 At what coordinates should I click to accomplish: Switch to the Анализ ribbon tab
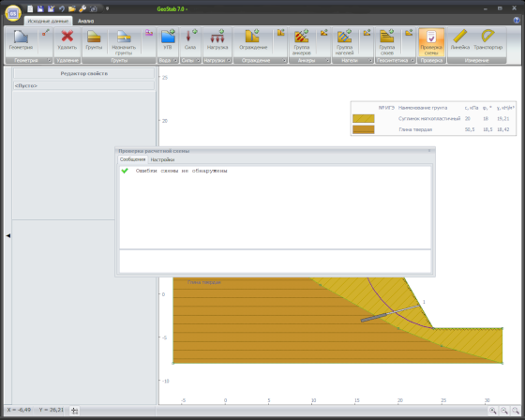(x=85, y=21)
